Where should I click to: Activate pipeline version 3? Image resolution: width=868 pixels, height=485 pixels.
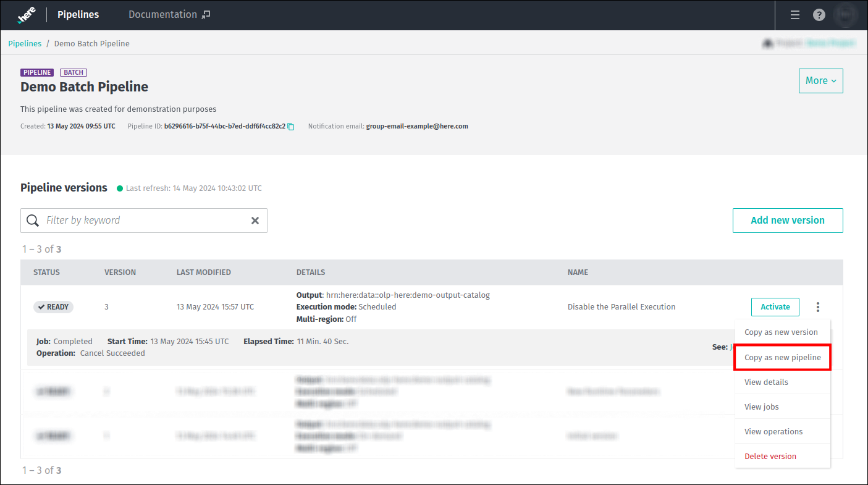[x=775, y=306]
